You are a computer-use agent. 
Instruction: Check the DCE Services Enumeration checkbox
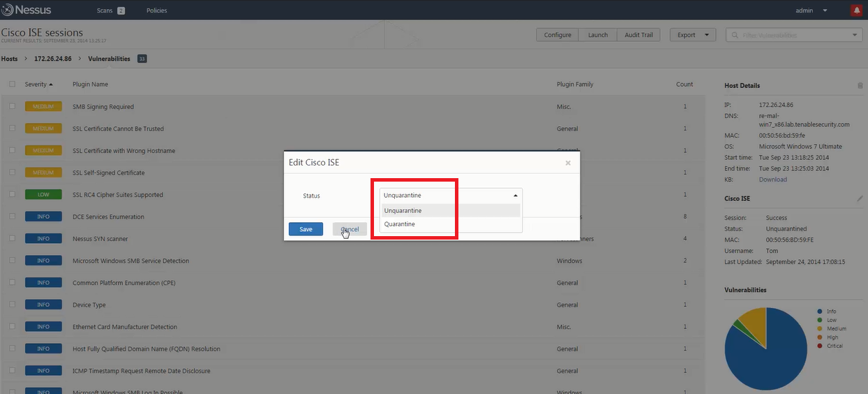coord(12,217)
